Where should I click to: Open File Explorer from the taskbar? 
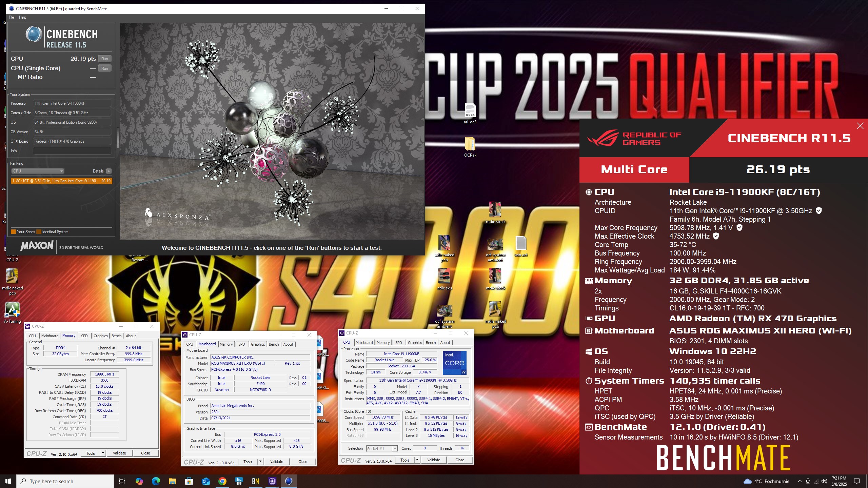pos(172,481)
